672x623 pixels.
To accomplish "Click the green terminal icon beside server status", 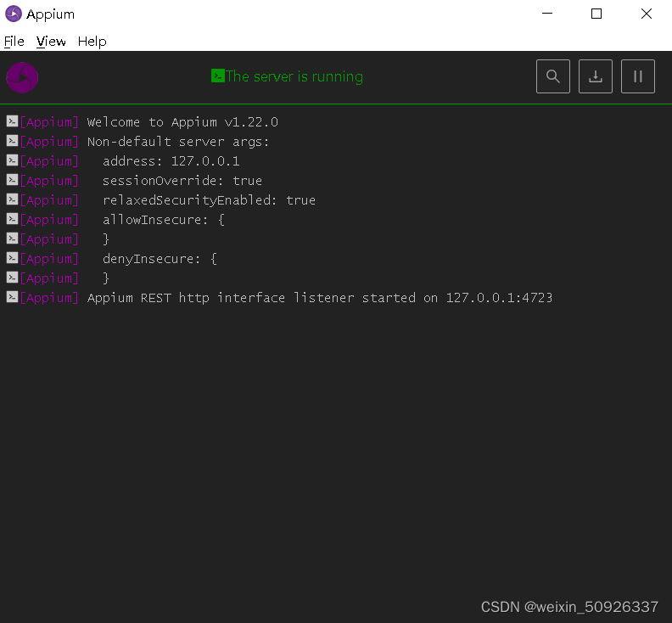I will pos(218,76).
